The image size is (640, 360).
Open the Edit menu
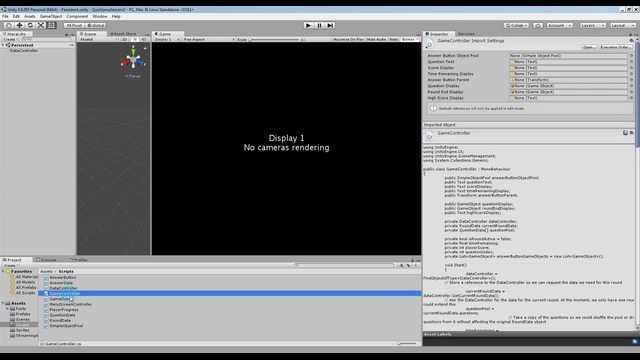16,16
